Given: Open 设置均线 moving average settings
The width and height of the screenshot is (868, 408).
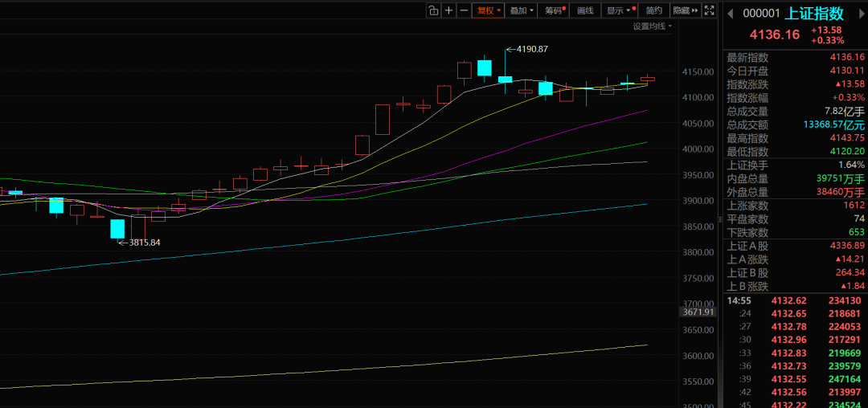Looking at the screenshot, I should click(651, 27).
